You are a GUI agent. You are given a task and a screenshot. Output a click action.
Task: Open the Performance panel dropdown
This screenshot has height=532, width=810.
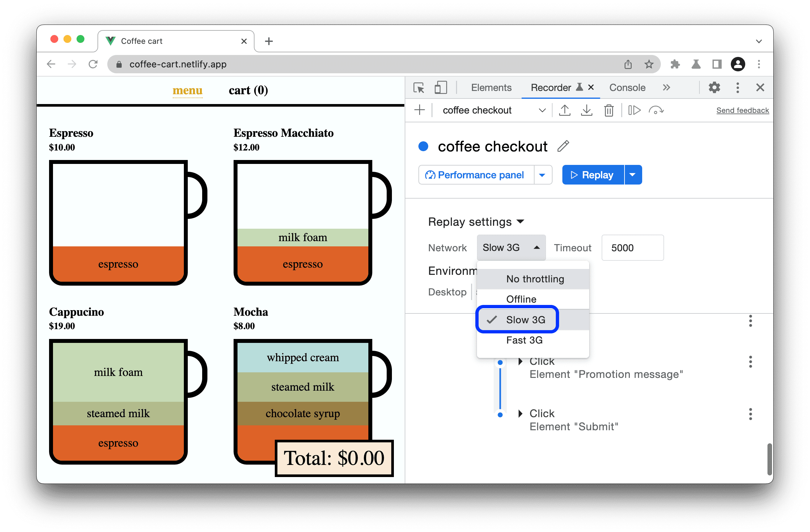click(x=542, y=175)
